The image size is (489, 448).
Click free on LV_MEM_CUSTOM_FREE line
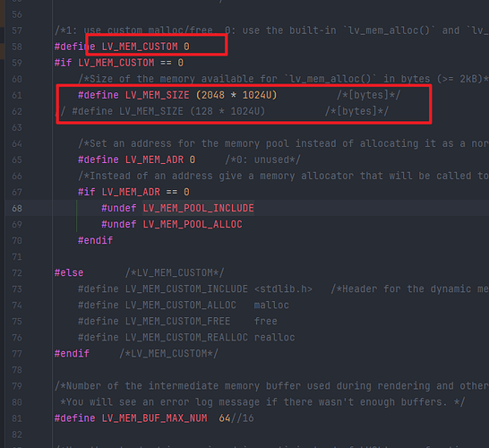tap(265, 322)
